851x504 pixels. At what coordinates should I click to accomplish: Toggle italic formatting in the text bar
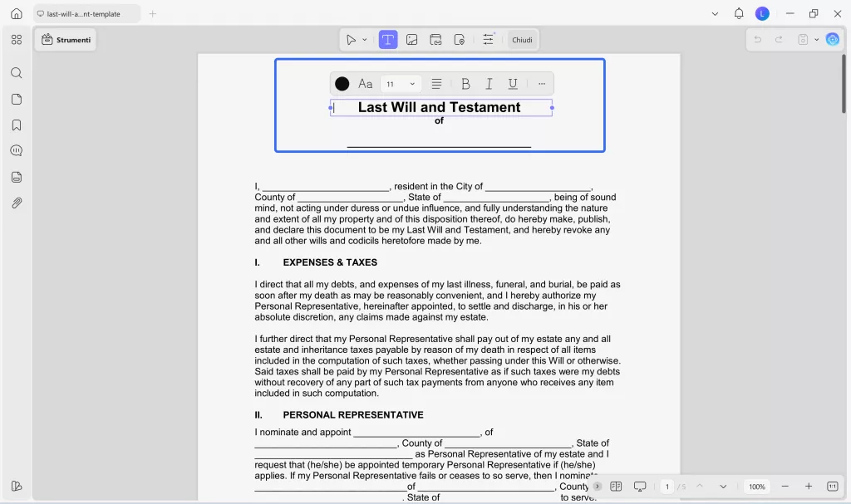pos(489,83)
